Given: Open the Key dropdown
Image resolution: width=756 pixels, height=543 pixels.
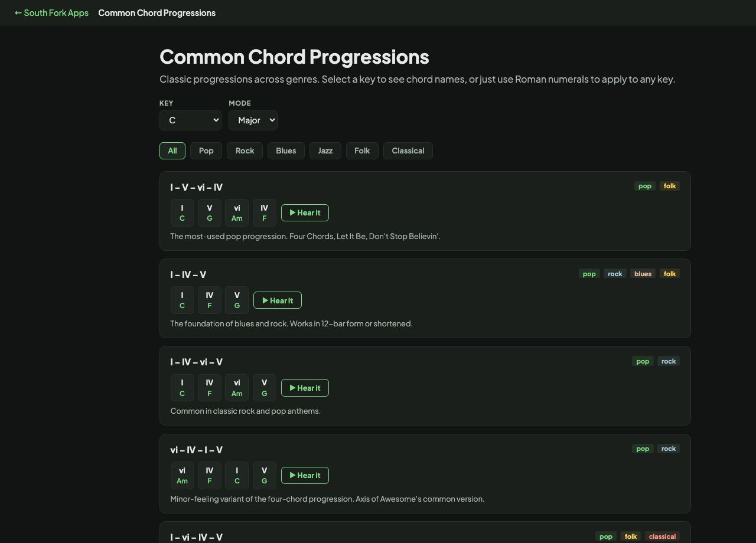Looking at the screenshot, I should tap(190, 120).
